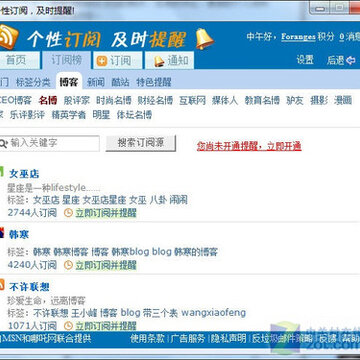Click the 八卦 tag in 女巫店 entry
The height and width of the screenshot is (360, 360).
158,200
